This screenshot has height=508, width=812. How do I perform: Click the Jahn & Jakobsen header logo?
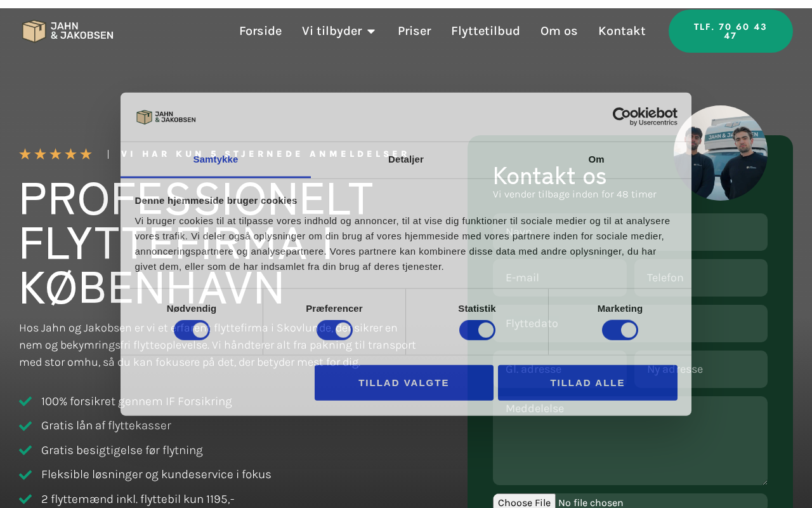point(68,31)
